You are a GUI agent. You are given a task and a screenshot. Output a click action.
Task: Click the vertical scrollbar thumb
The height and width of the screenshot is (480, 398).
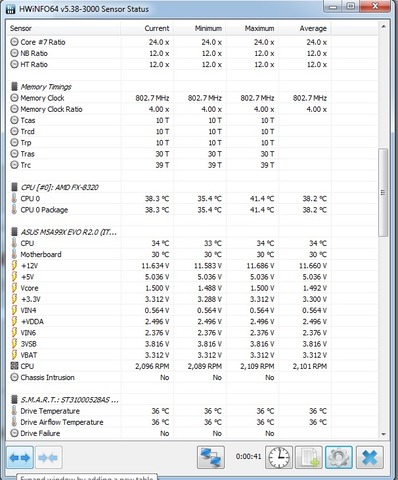383,193
